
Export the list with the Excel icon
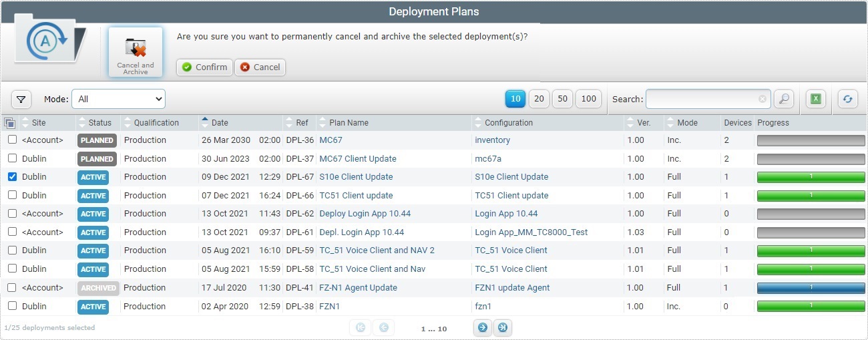pyautogui.click(x=815, y=99)
